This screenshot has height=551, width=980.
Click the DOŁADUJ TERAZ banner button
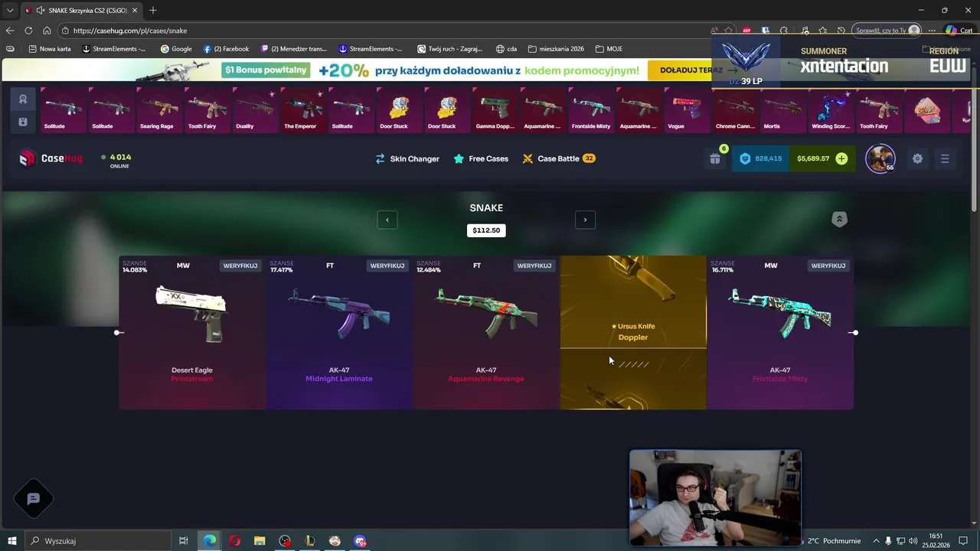[692, 70]
